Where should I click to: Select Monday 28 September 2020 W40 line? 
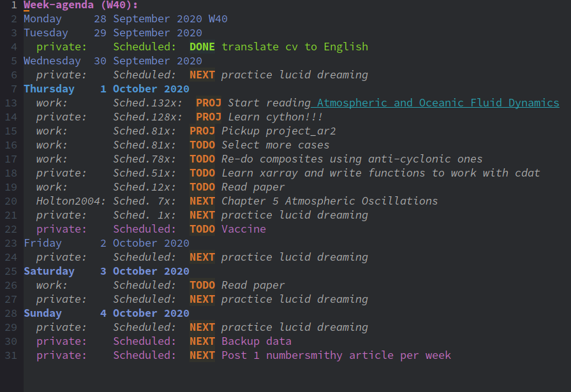tap(126, 19)
